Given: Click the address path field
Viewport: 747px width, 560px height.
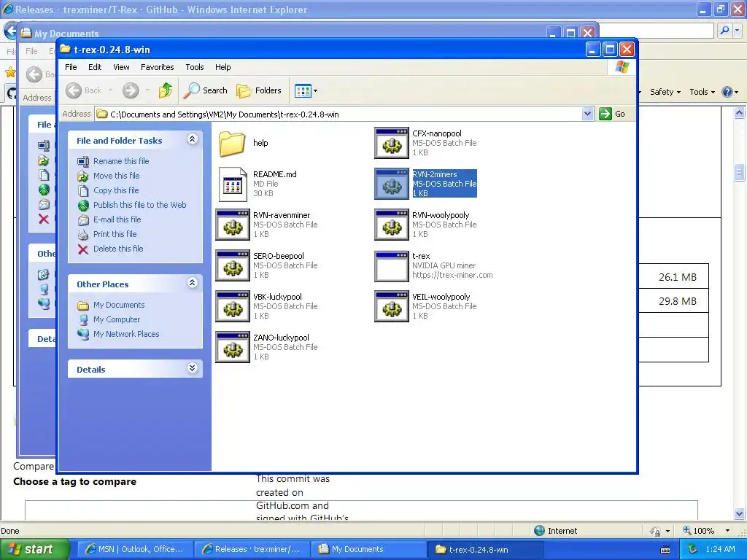Looking at the screenshot, I should click(344, 114).
